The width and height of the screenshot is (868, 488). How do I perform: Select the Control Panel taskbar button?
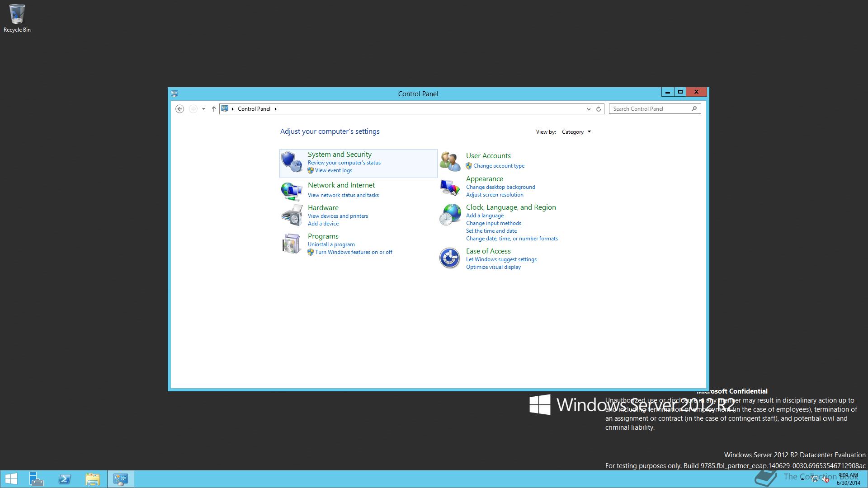[x=121, y=479]
